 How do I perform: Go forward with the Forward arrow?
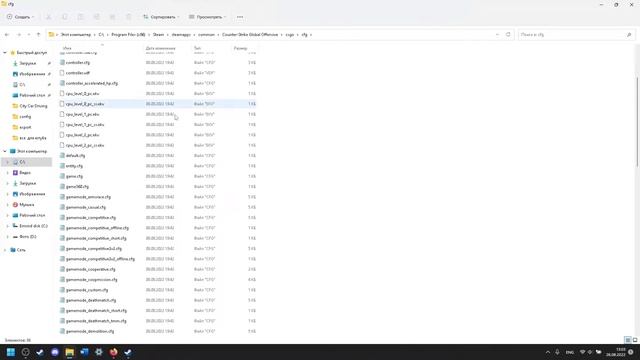click(18, 35)
